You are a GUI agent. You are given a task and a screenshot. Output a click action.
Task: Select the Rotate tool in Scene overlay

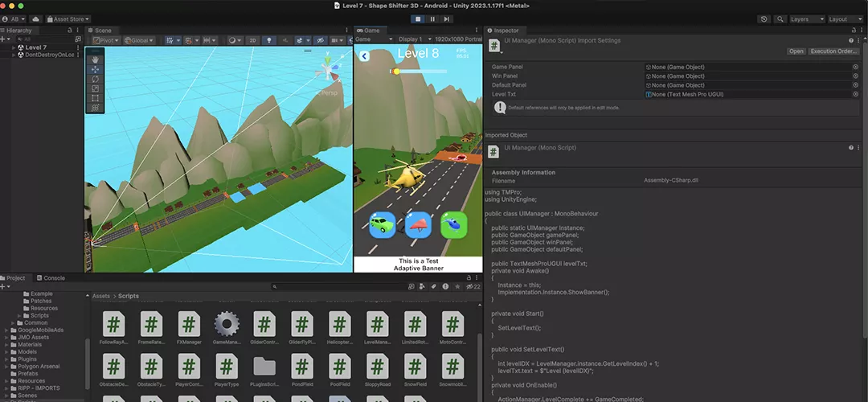pos(95,79)
